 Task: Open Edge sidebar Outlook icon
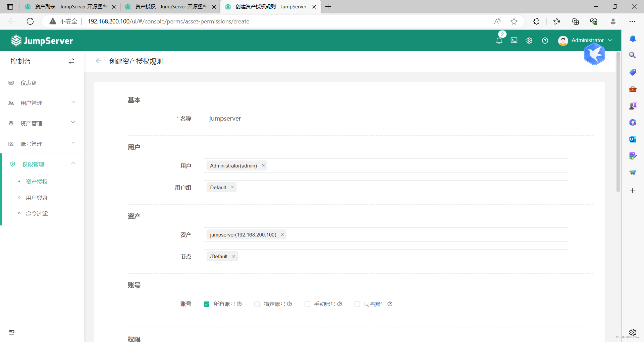(633, 139)
